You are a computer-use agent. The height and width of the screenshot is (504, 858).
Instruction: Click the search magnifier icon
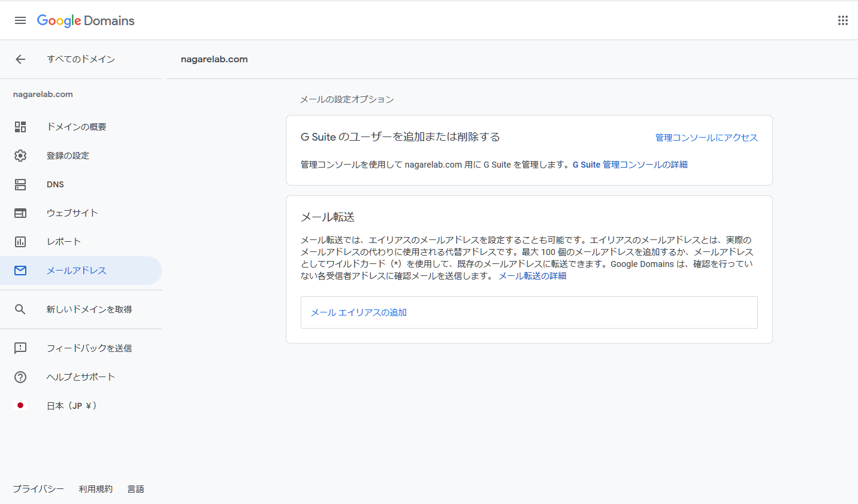[x=20, y=309]
